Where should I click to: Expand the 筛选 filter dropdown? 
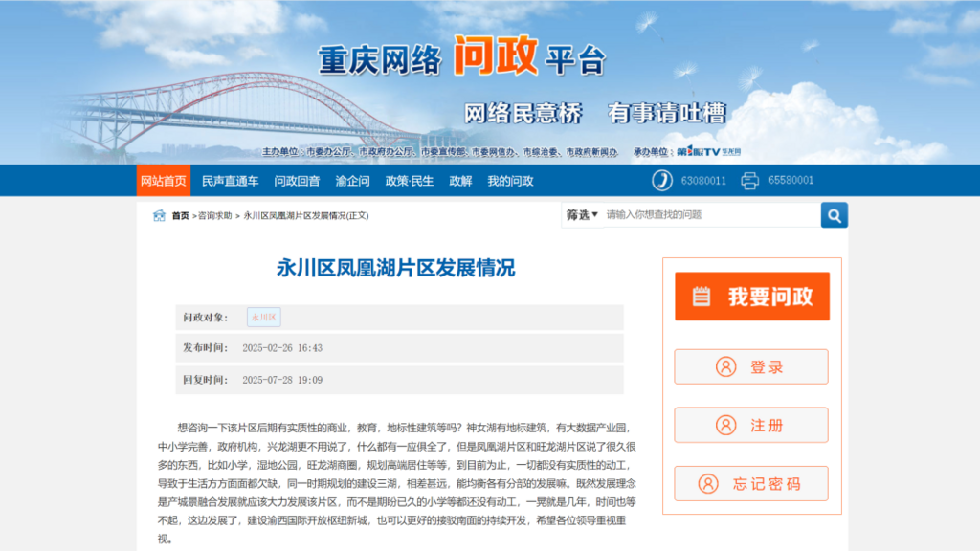pos(581,215)
